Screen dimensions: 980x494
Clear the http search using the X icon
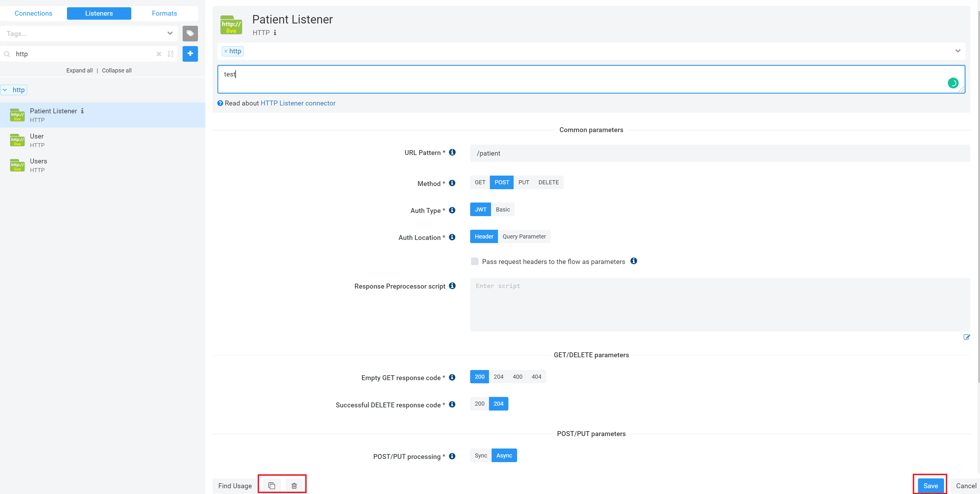coord(159,54)
